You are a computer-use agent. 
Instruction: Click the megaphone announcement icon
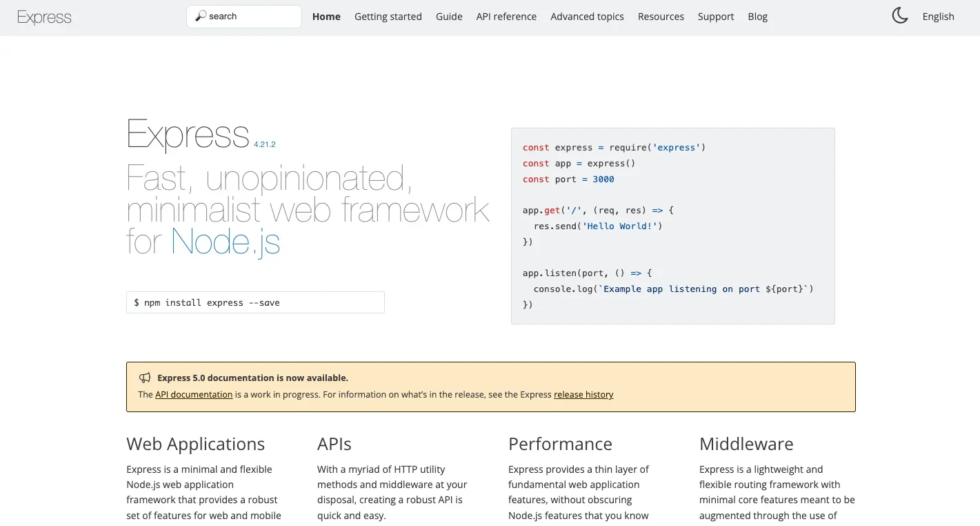(145, 378)
